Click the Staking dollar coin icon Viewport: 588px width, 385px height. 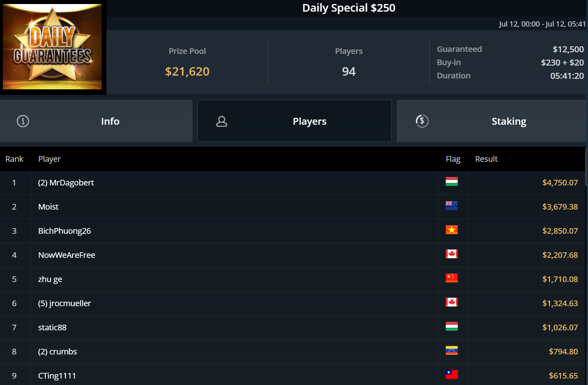(422, 121)
